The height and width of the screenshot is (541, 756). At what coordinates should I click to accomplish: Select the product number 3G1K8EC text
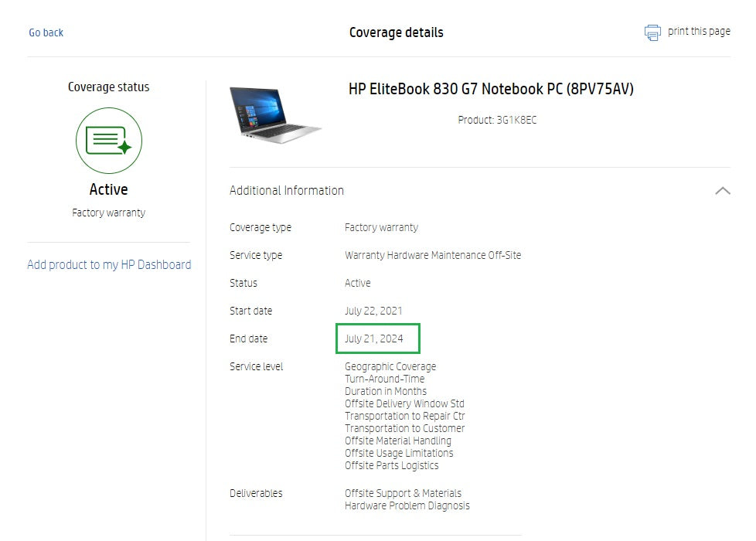[x=516, y=120]
